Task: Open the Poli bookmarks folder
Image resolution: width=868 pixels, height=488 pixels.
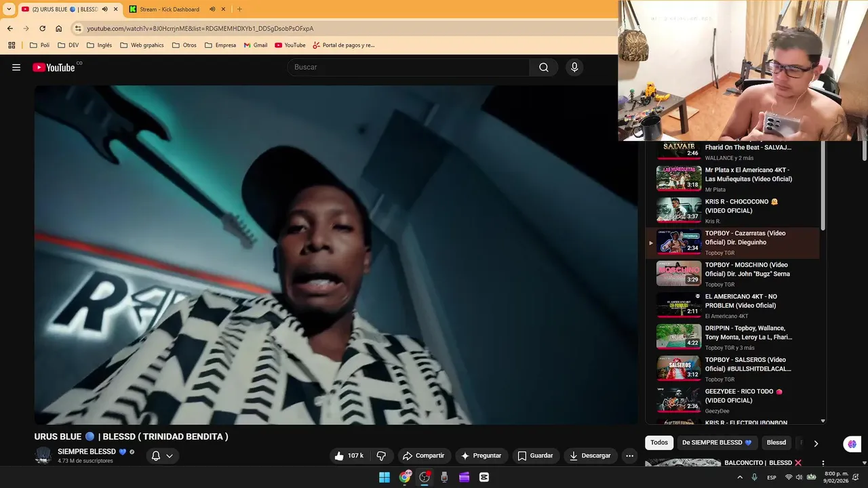Action: point(40,45)
